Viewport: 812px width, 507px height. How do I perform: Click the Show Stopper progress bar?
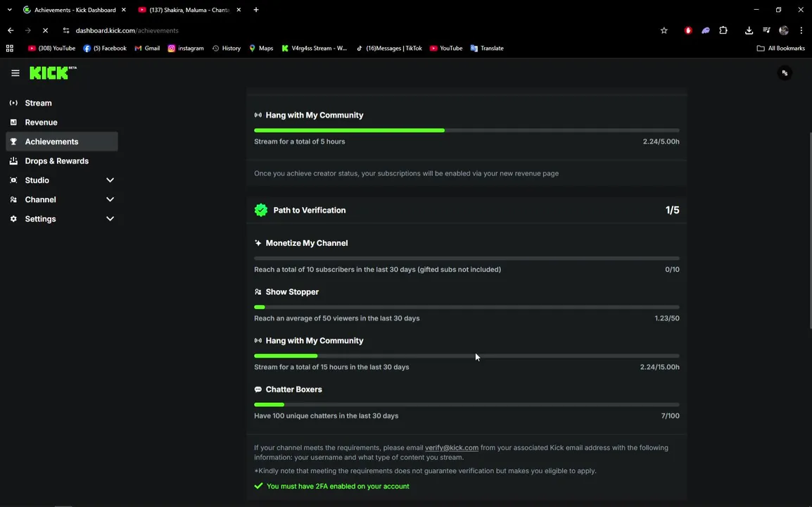(x=467, y=307)
